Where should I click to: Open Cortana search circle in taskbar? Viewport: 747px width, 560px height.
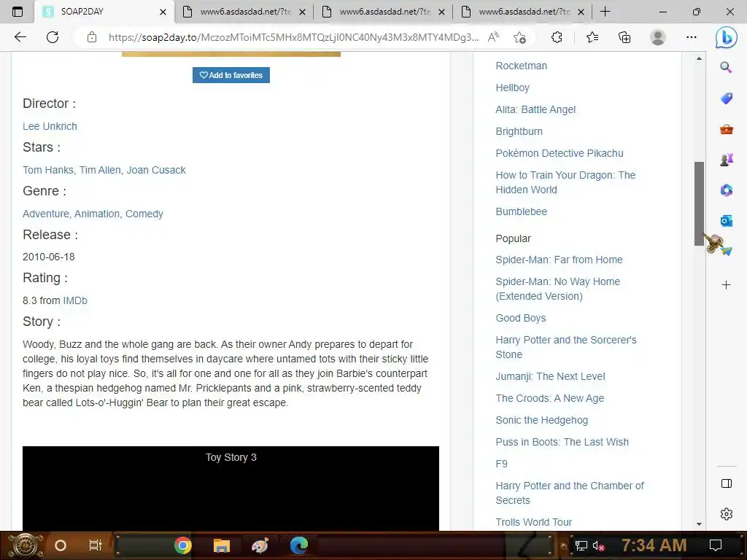point(61,545)
